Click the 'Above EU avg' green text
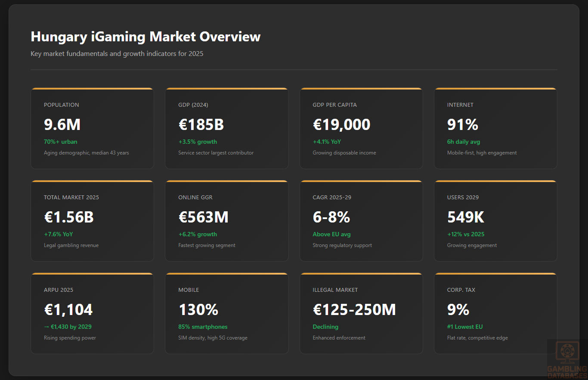Viewport: 588px width, 380px height. click(x=331, y=234)
